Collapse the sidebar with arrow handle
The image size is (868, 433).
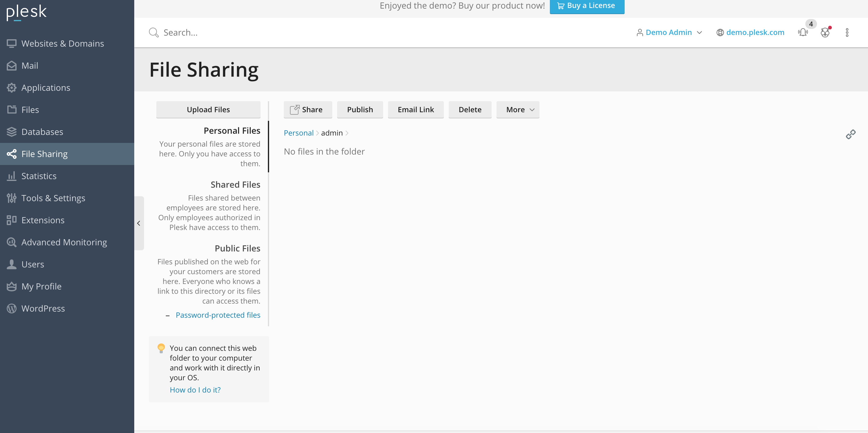click(139, 223)
